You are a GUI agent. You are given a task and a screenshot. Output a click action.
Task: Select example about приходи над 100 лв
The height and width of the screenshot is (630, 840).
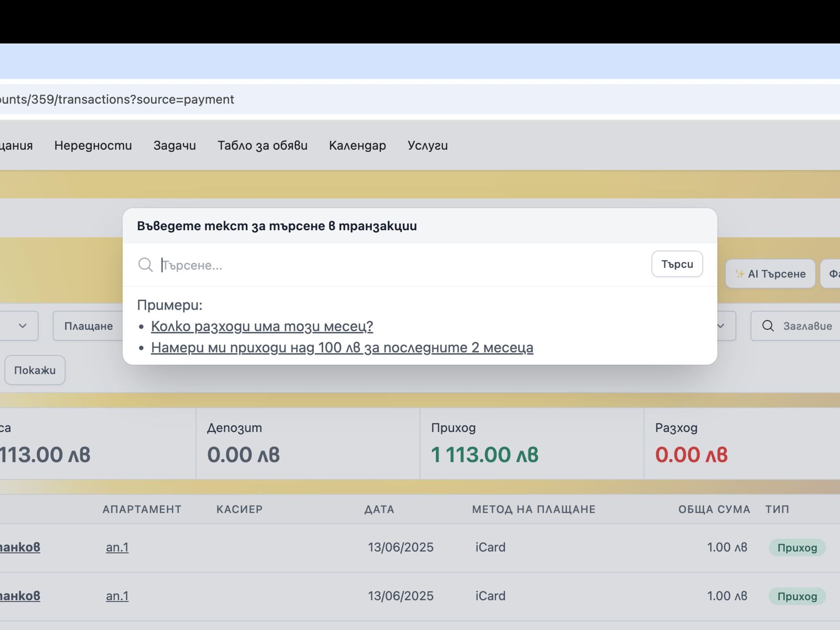(342, 348)
